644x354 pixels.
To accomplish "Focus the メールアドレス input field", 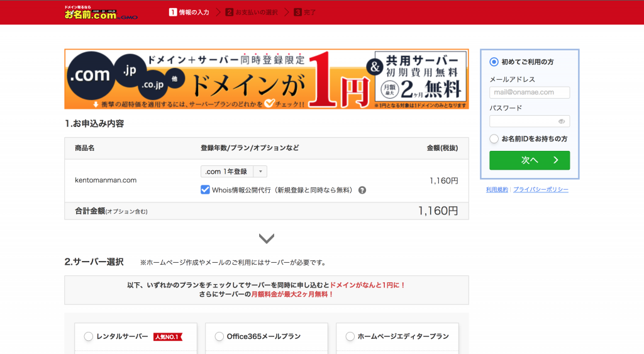I will click(530, 92).
